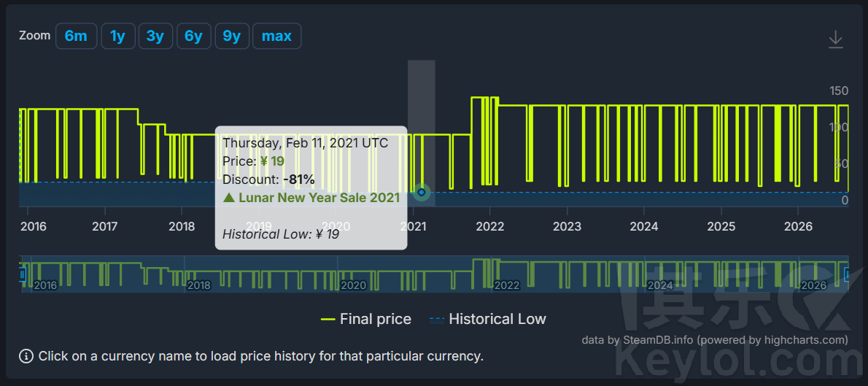The width and height of the screenshot is (868, 386).
Task: Click the right navigator range handle
Action: tap(846, 274)
